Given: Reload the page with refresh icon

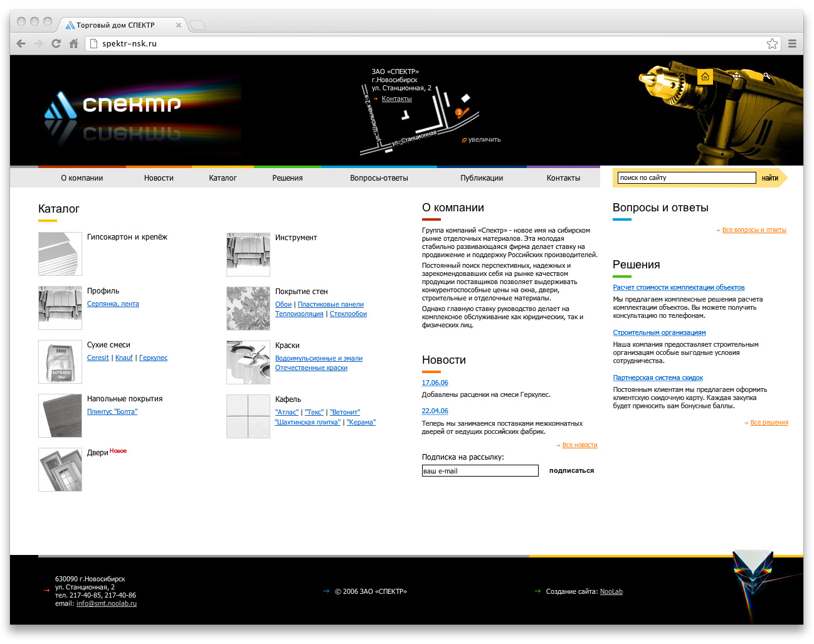Looking at the screenshot, I should point(56,43).
